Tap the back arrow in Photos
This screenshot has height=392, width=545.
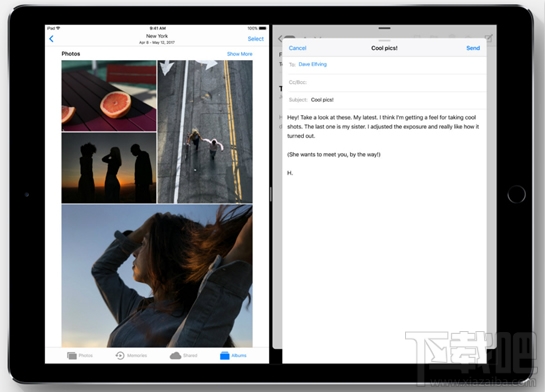click(x=51, y=39)
